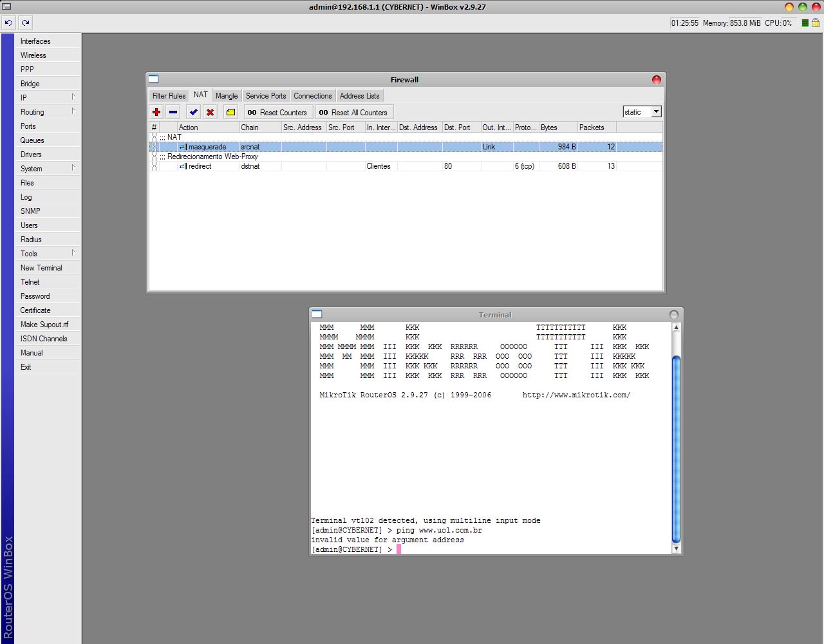The height and width of the screenshot is (644, 824).
Task: Sort rules by the Chain column header
Action: (x=260, y=128)
